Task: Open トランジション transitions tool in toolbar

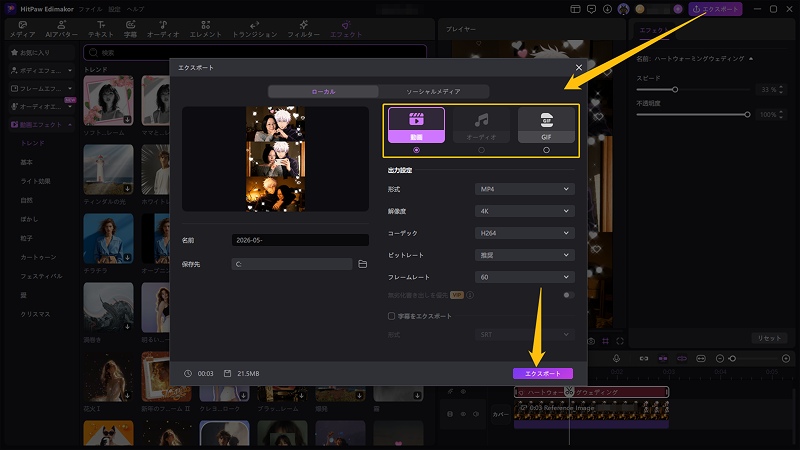Action: point(255,29)
